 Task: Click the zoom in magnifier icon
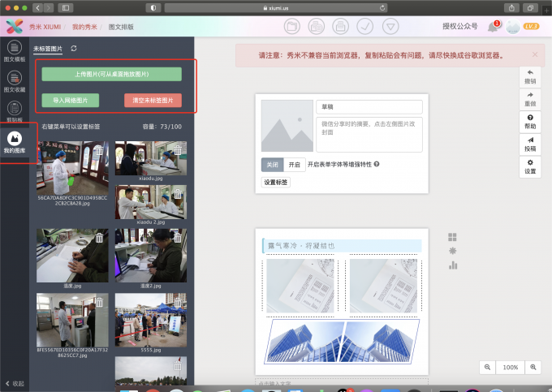coord(533,367)
